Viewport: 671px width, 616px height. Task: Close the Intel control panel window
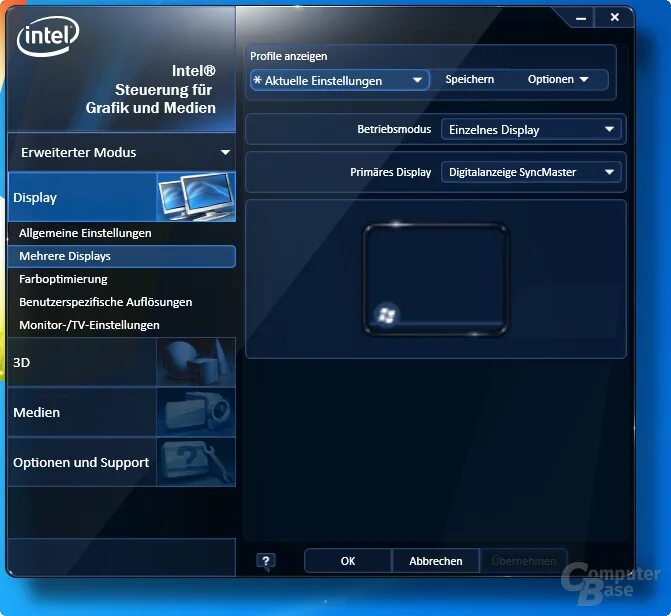pos(615,17)
